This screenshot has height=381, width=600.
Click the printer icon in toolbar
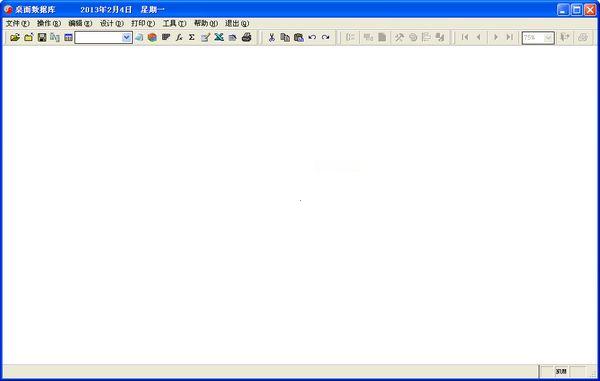[x=246, y=37]
